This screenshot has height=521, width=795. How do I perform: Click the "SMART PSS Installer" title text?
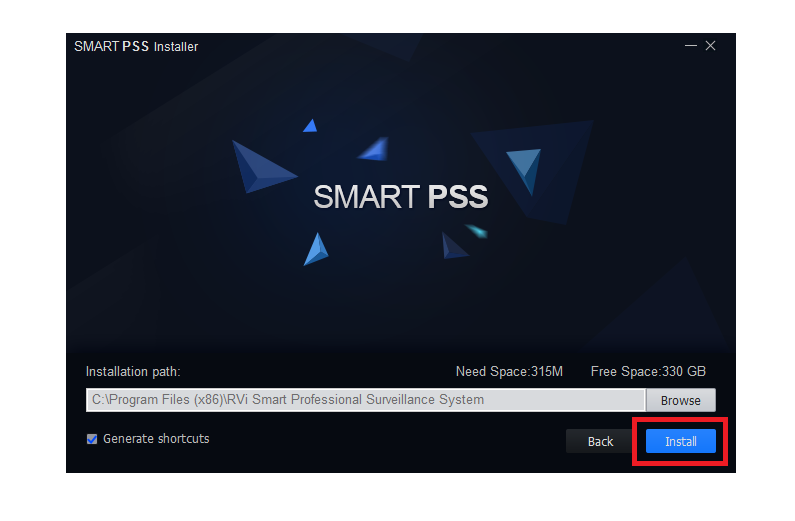click(136, 47)
